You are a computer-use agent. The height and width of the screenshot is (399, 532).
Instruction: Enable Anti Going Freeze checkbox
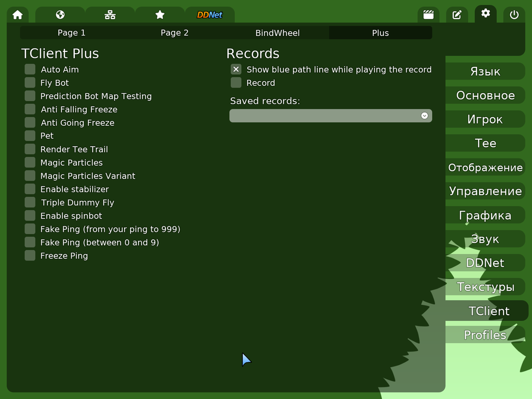[x=30, y=123]
